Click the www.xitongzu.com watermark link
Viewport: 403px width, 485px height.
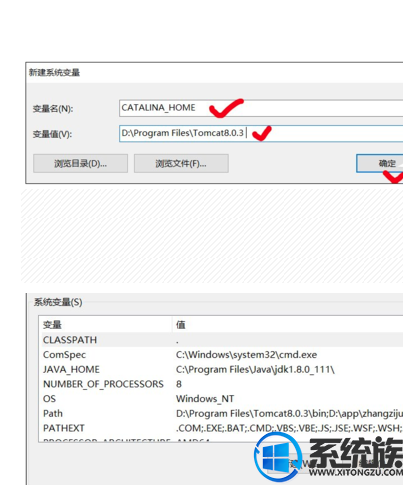click(x=356, y=472)
